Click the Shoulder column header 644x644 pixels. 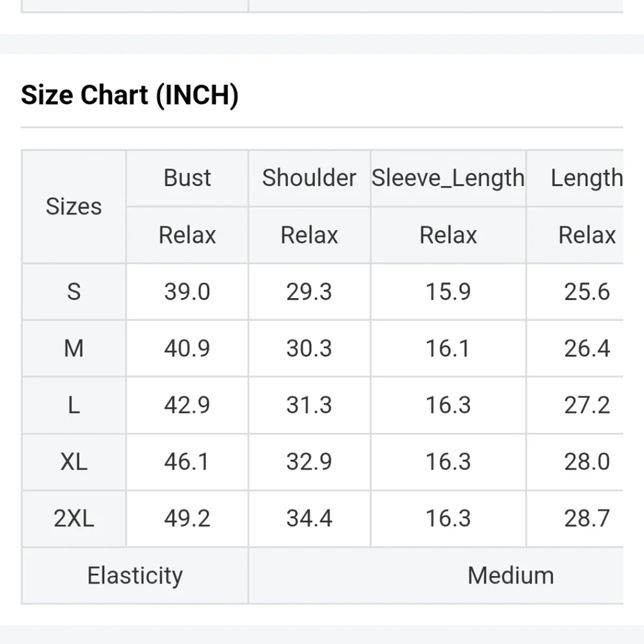(x=309, y=178)
